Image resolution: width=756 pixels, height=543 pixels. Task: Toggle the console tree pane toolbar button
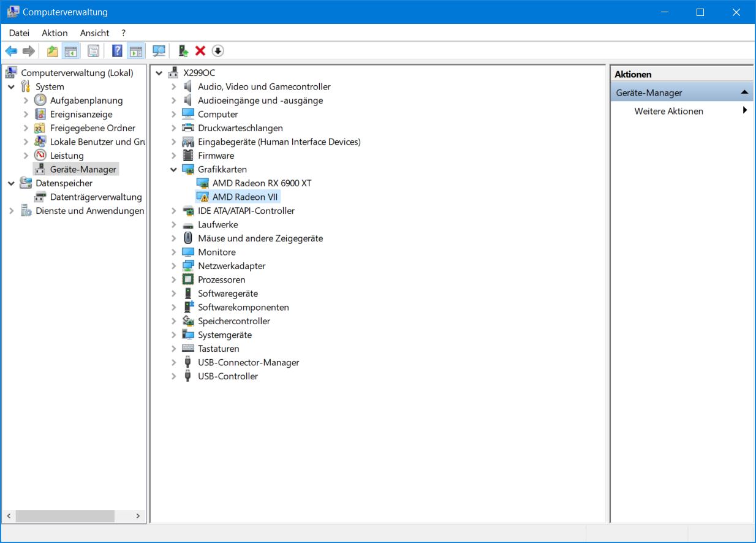71,51
